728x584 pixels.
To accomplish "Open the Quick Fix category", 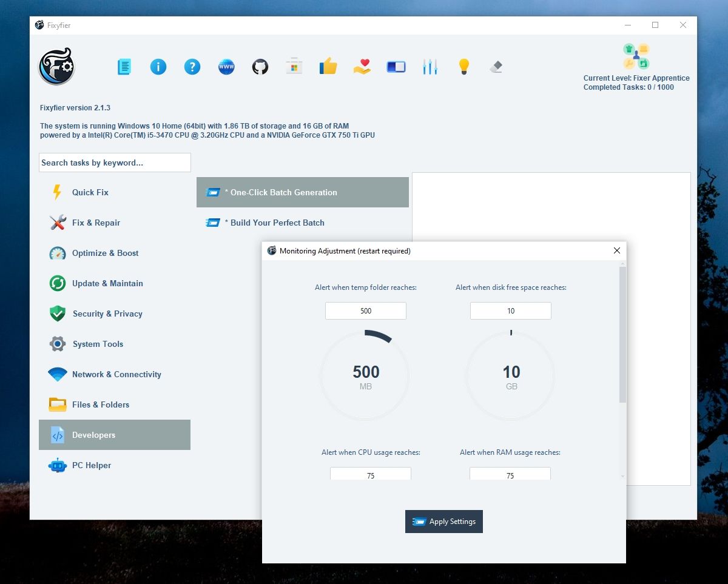I will point(115,192).
